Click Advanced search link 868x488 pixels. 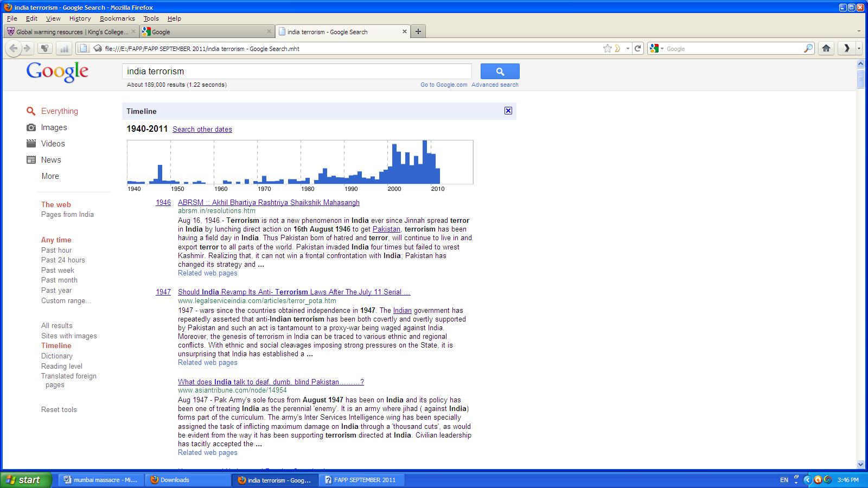495,85
